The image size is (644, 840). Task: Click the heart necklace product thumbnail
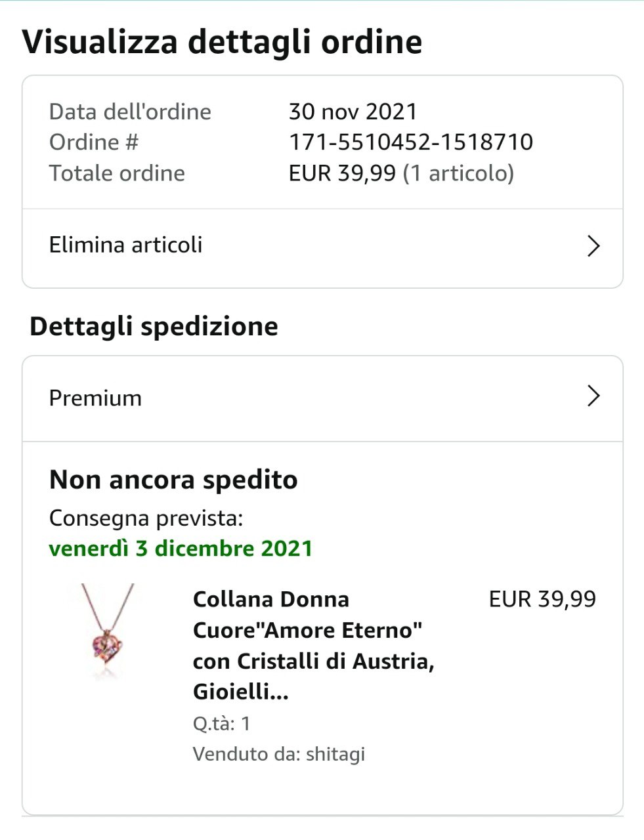106,630
